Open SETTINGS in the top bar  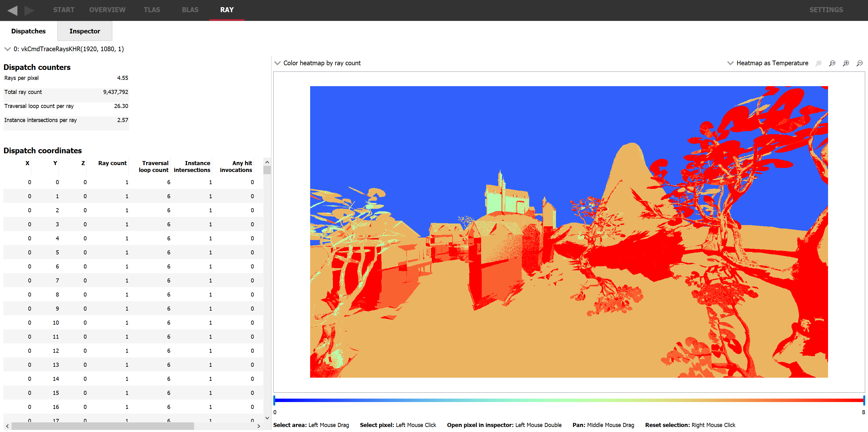pos(826,10)
